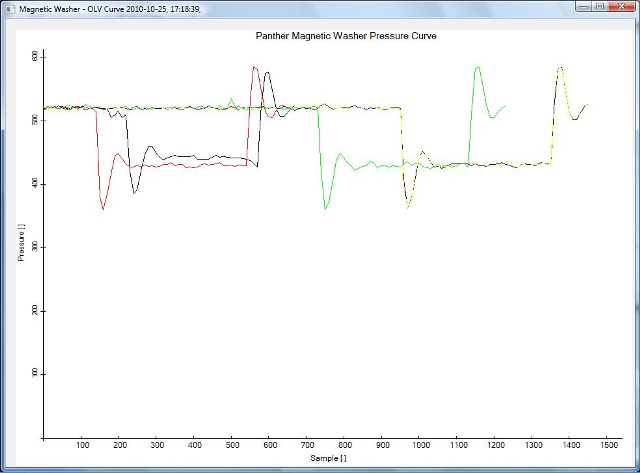Click the yellow curve's dip near sample 970
Image resolution: width=640 pixels, height=473 pixels.
pyautogui.click(x=408, y=207)
